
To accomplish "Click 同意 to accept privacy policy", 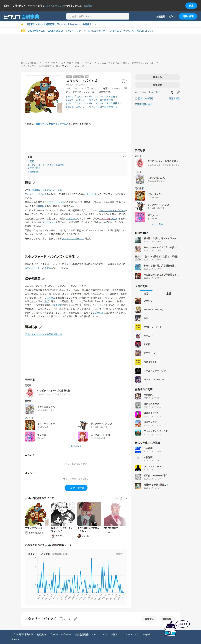I will tap(191, 5).
